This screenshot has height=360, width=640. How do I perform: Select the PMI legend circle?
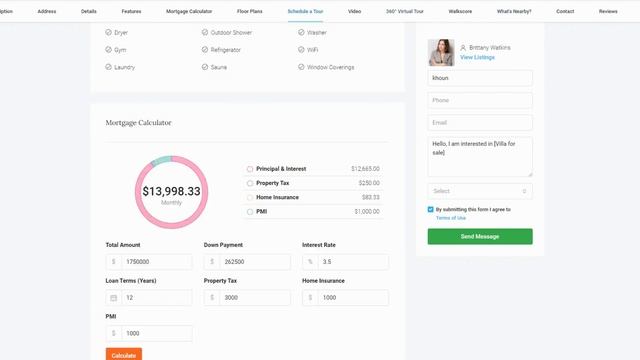click(x=250, y=212)
